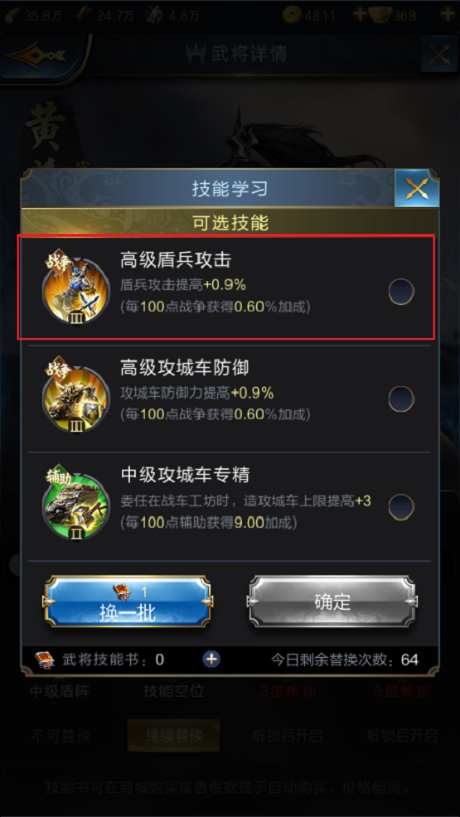Click the copper coin icon showing 4811
The width and height of the screenshot is (460, 817).
point(293,15)
